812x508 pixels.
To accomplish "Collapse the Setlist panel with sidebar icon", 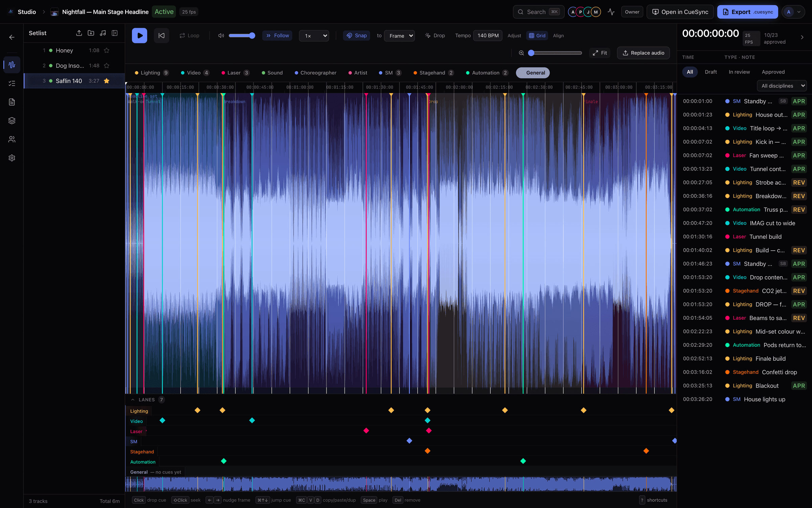I will tap(115, 33).
